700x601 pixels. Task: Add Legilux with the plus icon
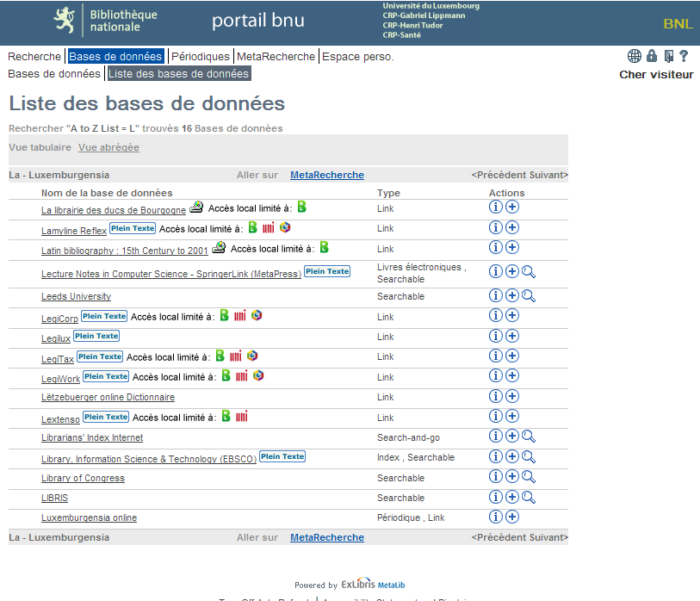click(512, 336)
